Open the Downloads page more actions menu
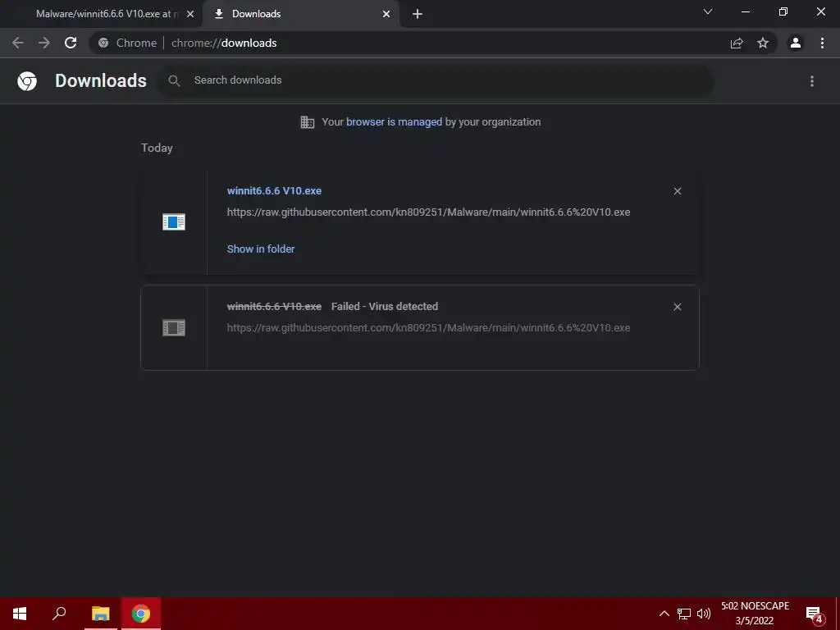This screenshot has width=840, height=630. pyautogui.click(x=812, y=81)
